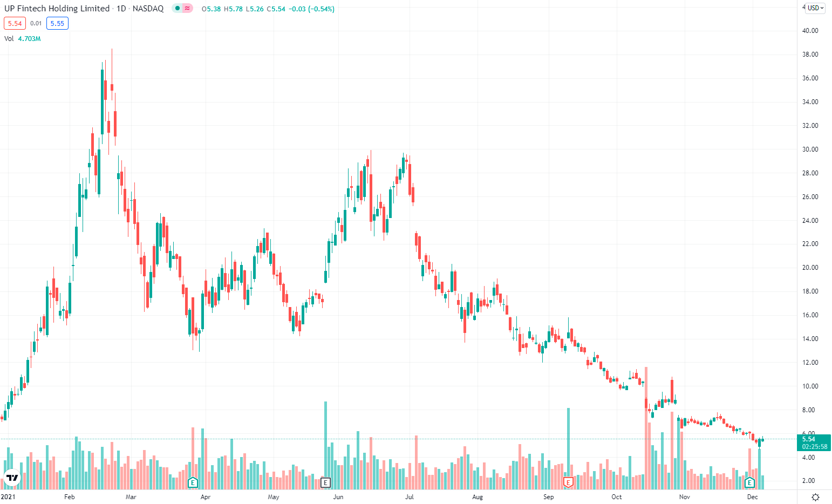Click the L5.26 low price value
This screenshot has height=504, width=832.
pos(255,9)
